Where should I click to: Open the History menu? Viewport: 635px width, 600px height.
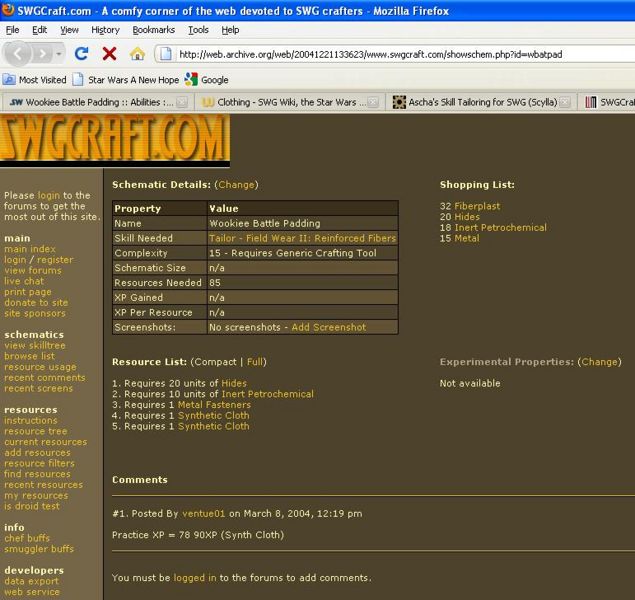click(x=105, y=30)
